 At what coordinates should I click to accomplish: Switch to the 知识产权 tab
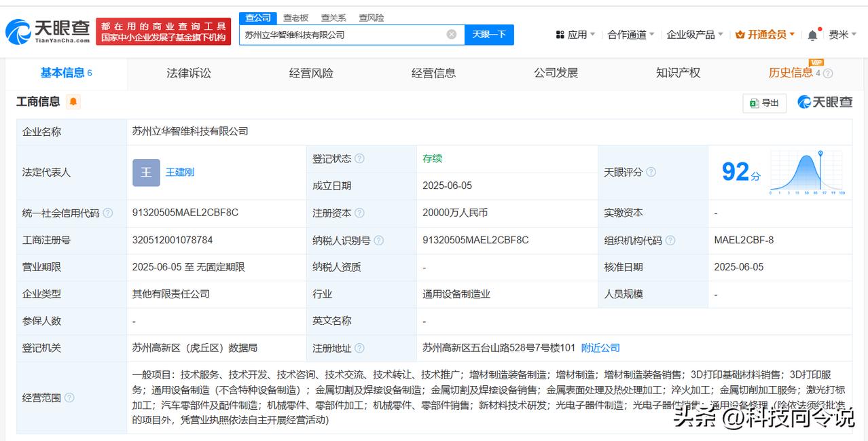(678, 73)
